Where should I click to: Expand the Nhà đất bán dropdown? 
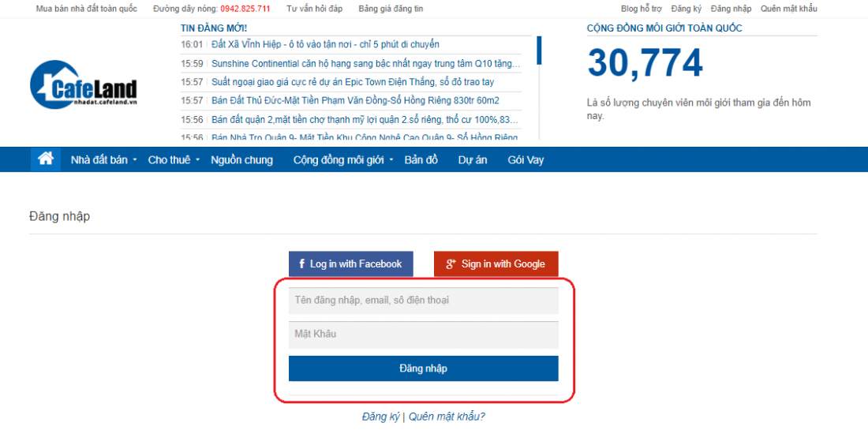(103, 160)
